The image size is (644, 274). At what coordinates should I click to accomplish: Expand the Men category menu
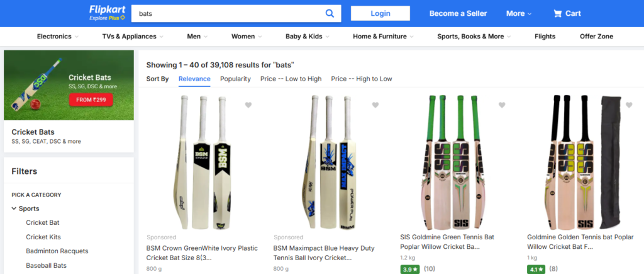click(197, 37)
